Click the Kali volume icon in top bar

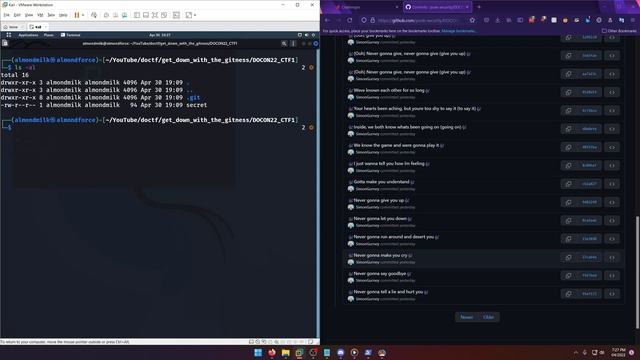tap(307, 35)
